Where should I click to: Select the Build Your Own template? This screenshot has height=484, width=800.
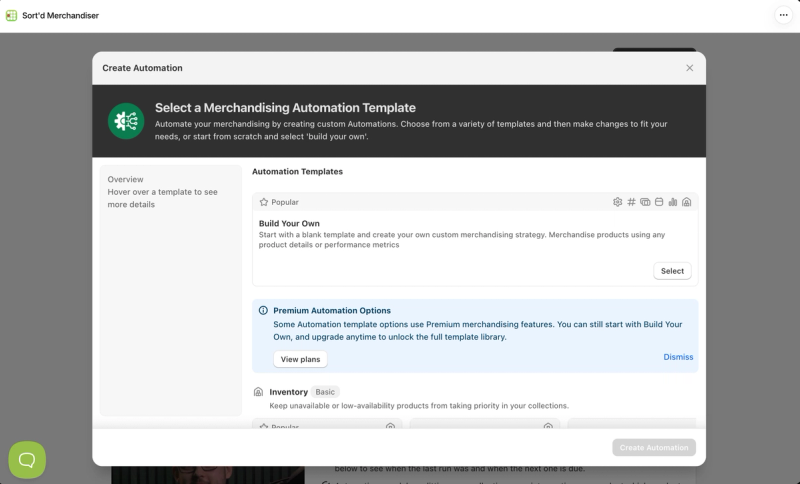(x=672, y=271)
